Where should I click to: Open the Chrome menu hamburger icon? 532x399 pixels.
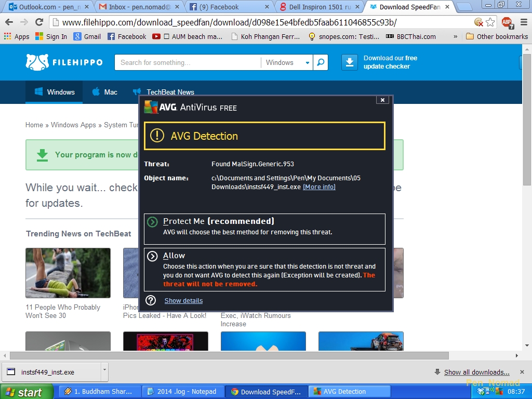pyautogui.click(x=524, y=22)
